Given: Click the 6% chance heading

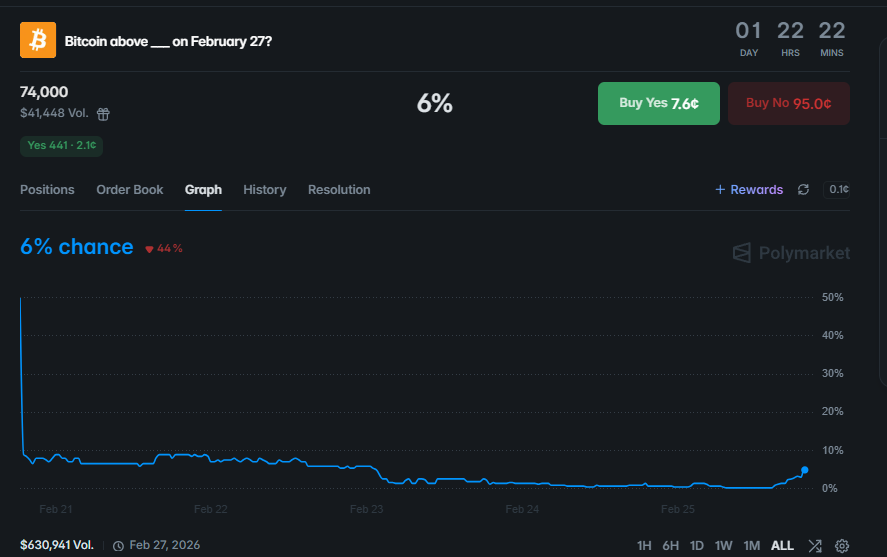Looking at the screenshot, I should (77, 247).
